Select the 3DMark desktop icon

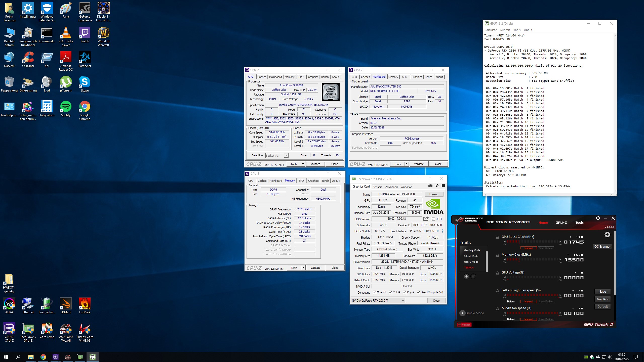(x=66, y=305)
